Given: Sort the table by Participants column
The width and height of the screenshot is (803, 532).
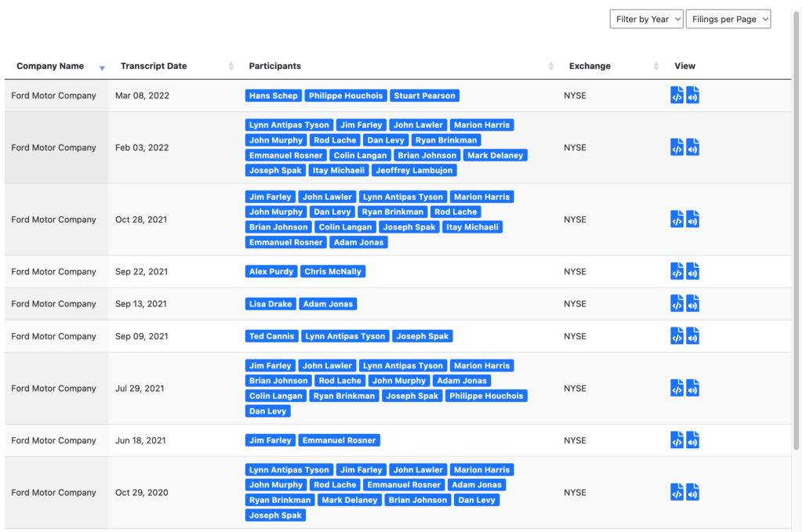Looking at the screenshot, I should (x=551, y=66).
